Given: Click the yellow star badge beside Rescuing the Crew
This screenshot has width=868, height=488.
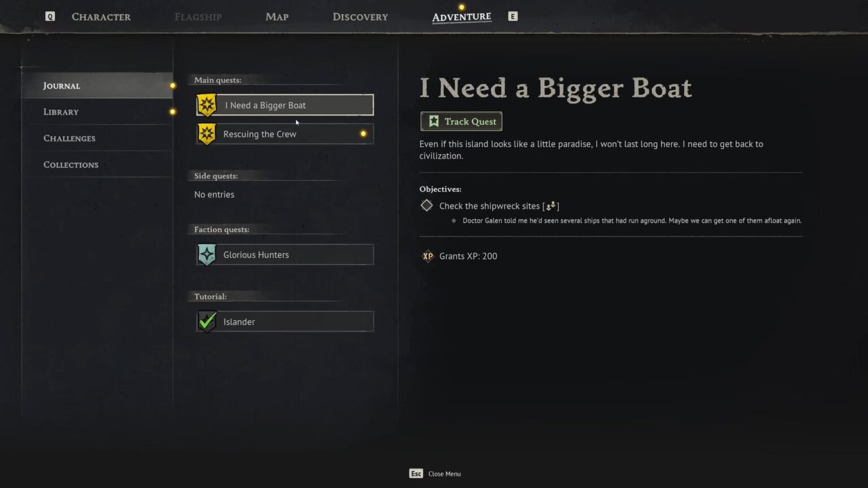Looking at the screenshot, I should 207,134.
